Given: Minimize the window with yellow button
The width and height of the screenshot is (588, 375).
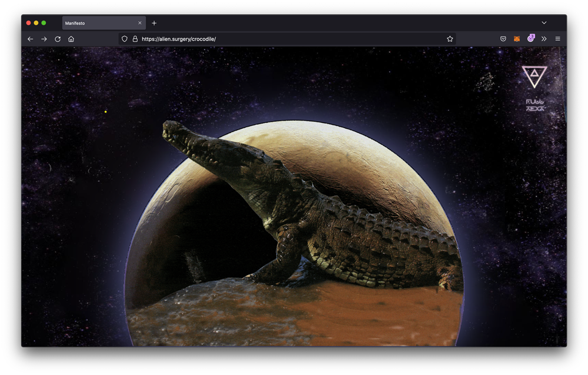Looking at the screenshot, I should point(36,24).
